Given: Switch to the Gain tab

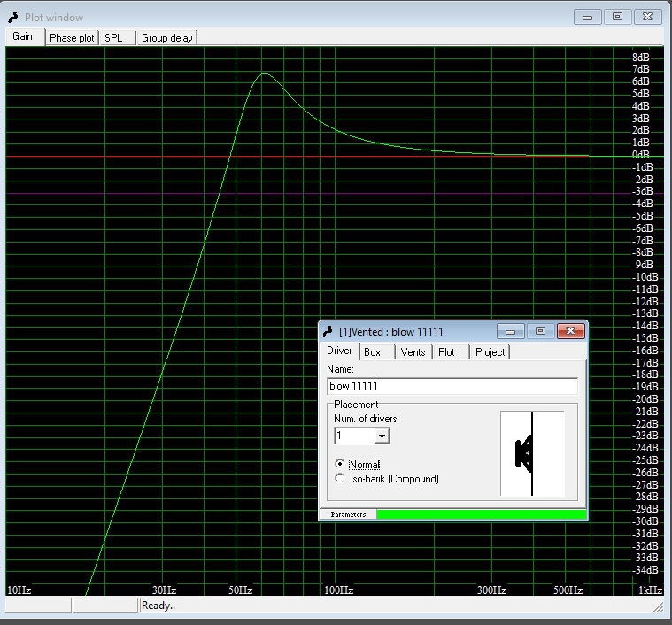Looking at the screenshot, I should [x=25, y=37].
